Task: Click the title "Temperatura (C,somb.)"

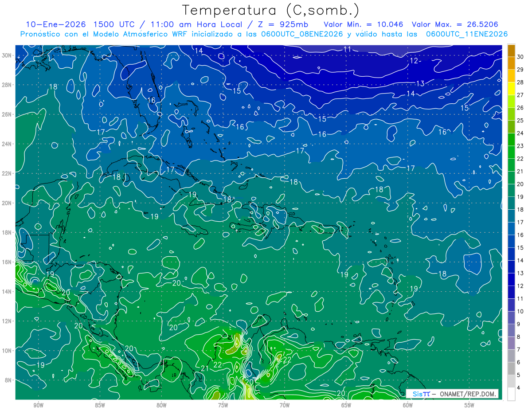Action: point(271,10)
